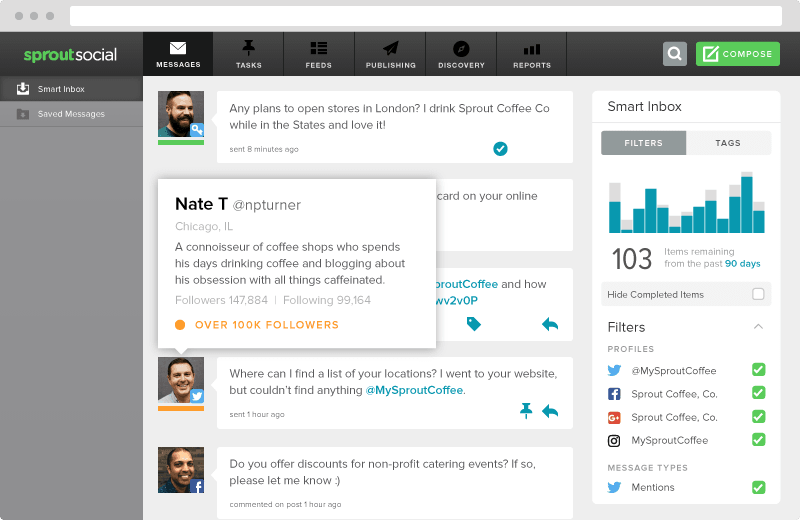Pin the locations list message as task
Image resolution: width=800 pixels, height=520 pixels.
point(526,411)
